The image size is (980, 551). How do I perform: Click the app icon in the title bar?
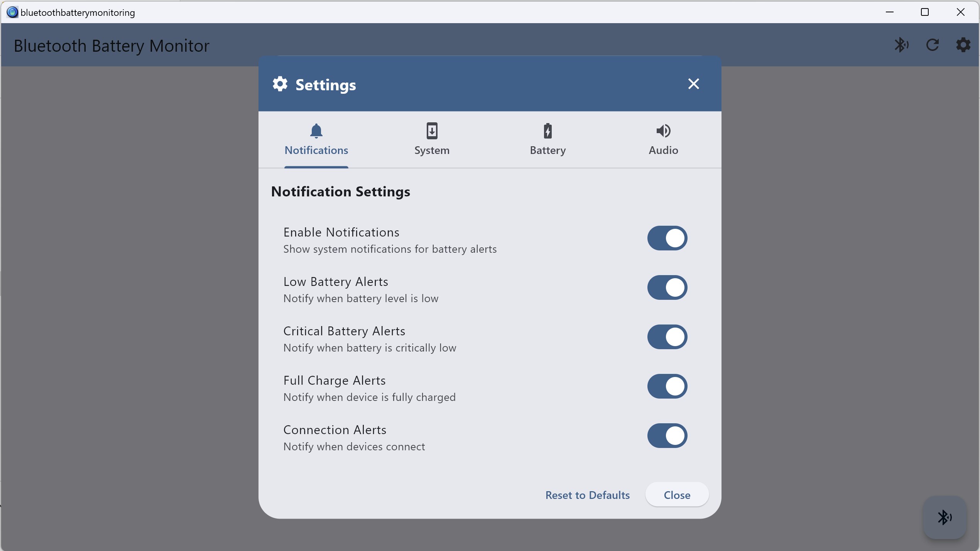(12, 12)
